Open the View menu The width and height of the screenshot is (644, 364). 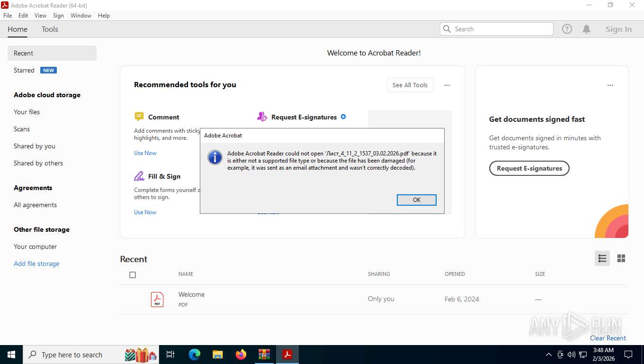[41, 16]
